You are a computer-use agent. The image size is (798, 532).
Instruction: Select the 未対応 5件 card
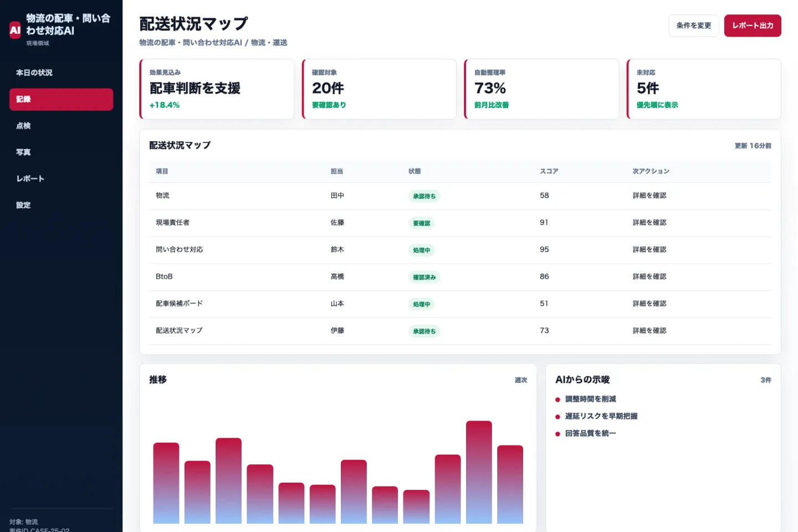coord(704,89)
